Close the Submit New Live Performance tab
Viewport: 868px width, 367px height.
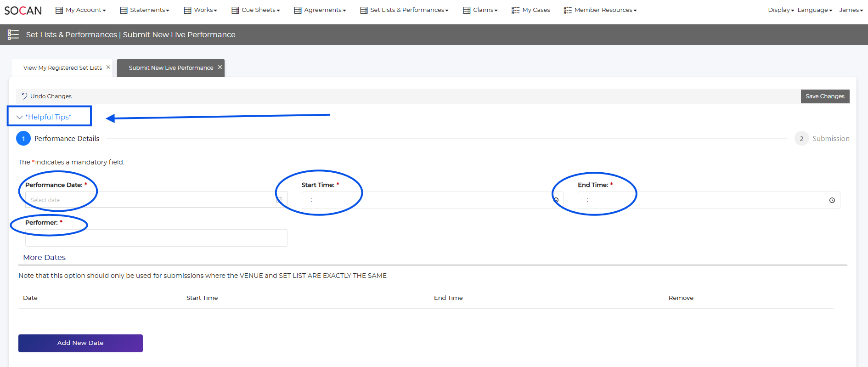click(220, 67)
